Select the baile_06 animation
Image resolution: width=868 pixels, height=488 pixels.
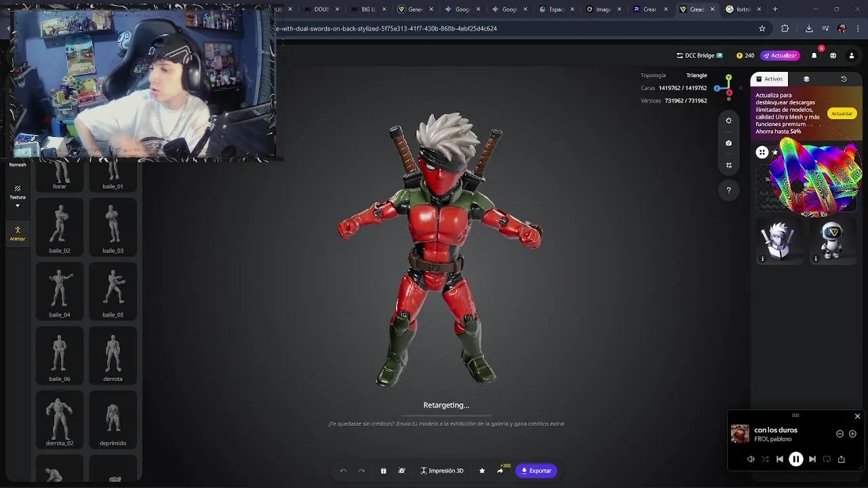click(60, 356)
